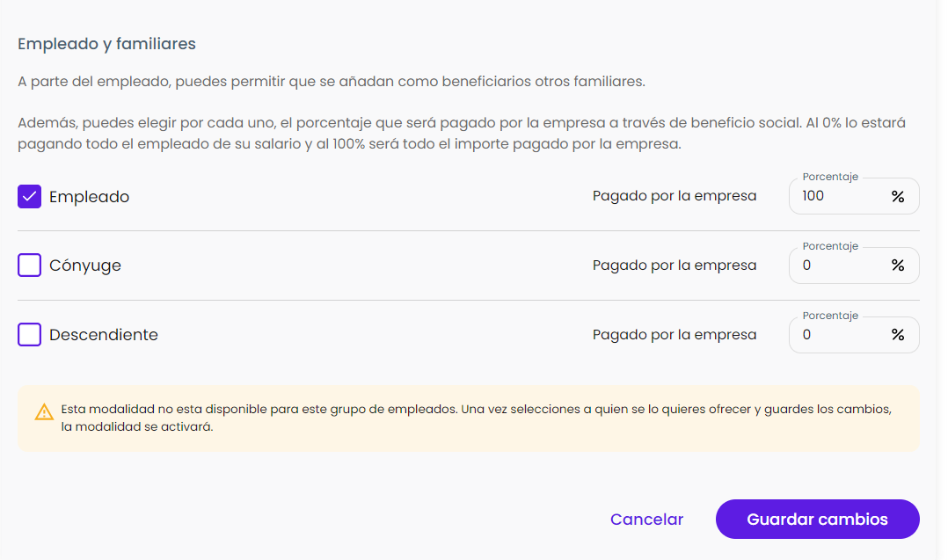Enable the Cónyuge checkbox

pyautogui.click(x=30, y=265)
